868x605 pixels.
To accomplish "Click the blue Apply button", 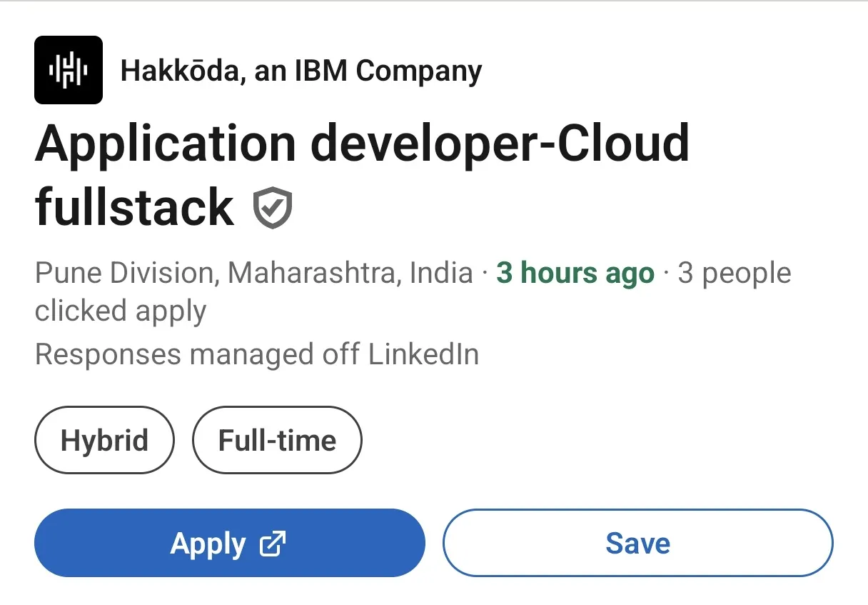I will point(230,543).
